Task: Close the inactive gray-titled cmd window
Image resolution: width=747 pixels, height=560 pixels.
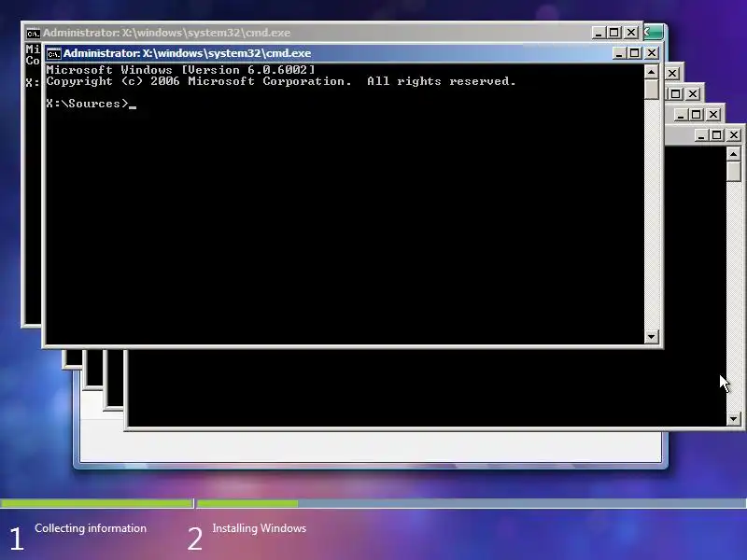Action: pyautogui.click(x=631, y=33)
